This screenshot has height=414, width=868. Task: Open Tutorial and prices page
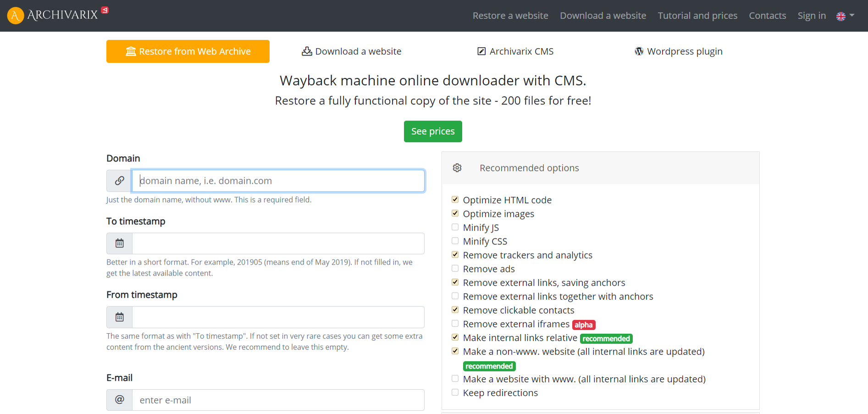697,16
